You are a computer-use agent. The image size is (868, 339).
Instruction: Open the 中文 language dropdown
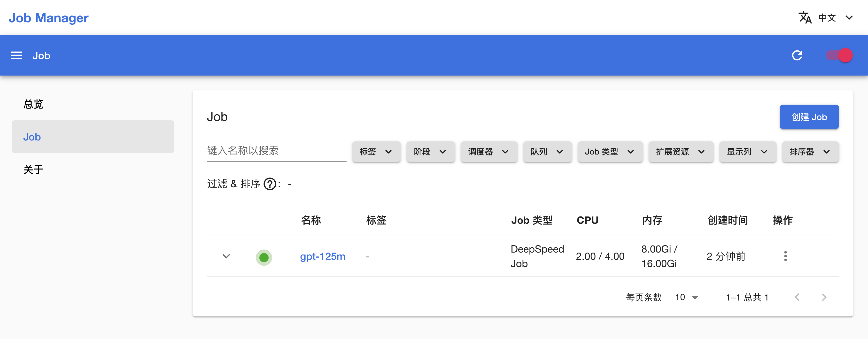[835, 17]
